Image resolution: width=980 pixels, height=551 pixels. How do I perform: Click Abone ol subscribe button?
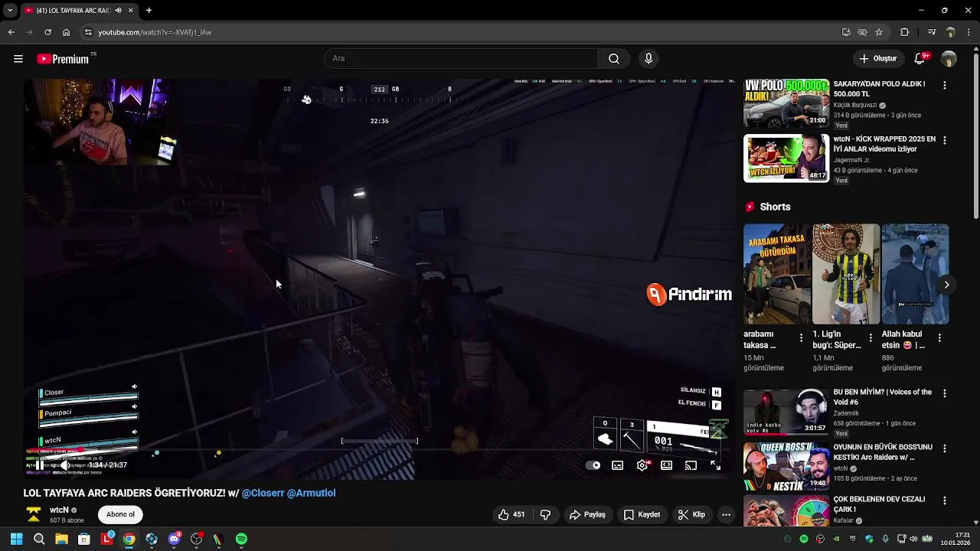pyautogui.click(x=120, y=514)
